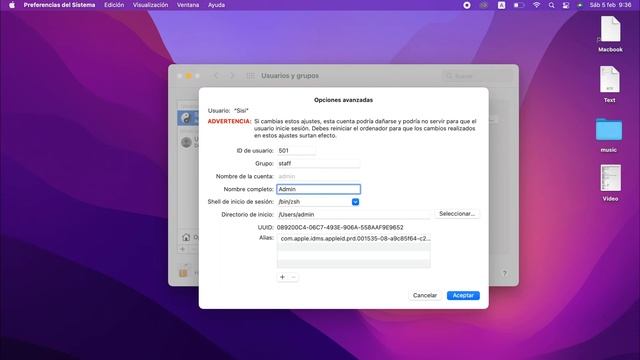Click the UUID value text

[340, 227]
